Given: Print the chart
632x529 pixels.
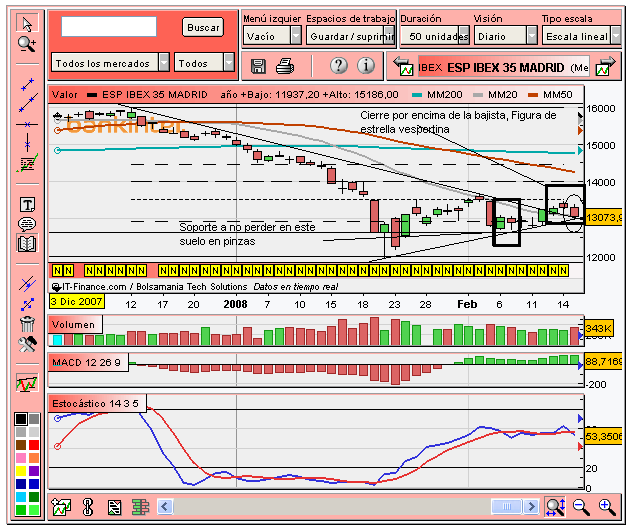Looking at the screenshot, I should 285,66.
